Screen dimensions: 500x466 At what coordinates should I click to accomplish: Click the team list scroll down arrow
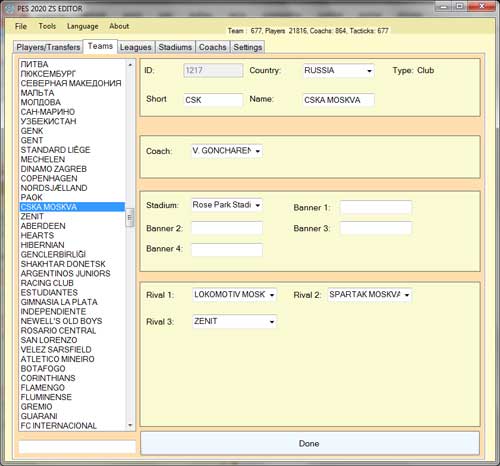130,425
